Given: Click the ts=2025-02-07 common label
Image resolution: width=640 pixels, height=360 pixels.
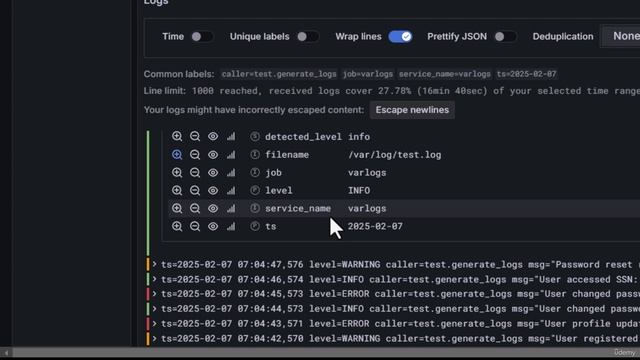Looking at the screenshot, I should tap(526, 74).
